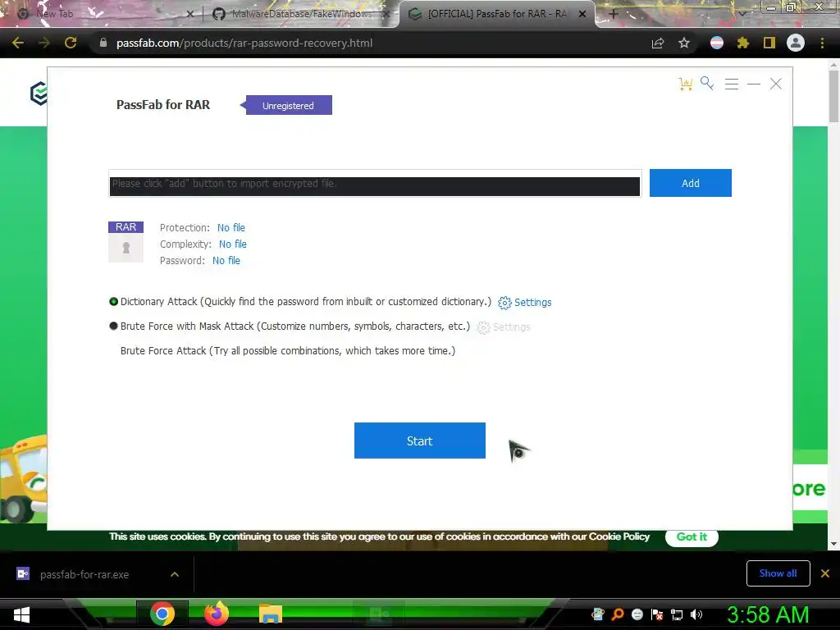Switch to MalwareDatabase/FakeWindows GitHub tab
The height and width of the screenshot is (630, 840).
coord(300,14)
